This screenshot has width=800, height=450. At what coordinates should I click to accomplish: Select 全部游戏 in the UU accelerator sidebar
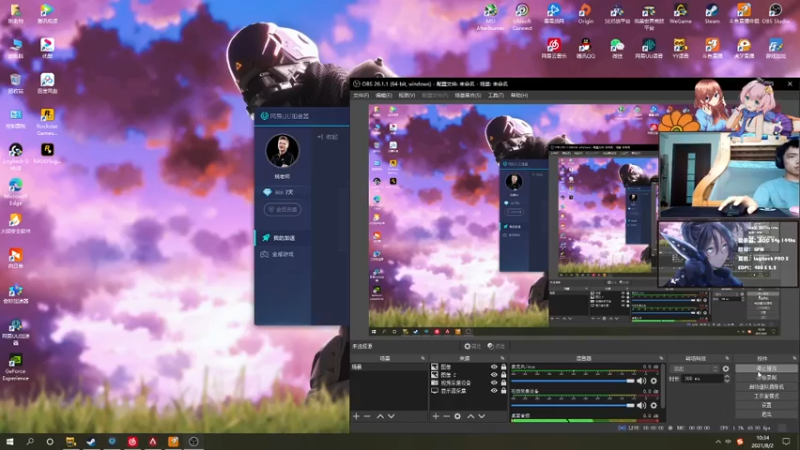coord(283,254)
